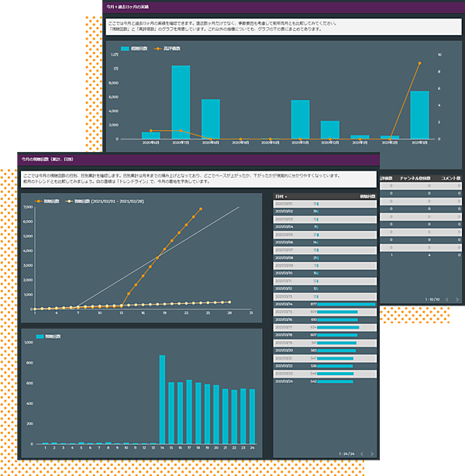Sort monthly table by コメント数 column
This screenshot has width=465, height=476.
click(x=449, y=178)
